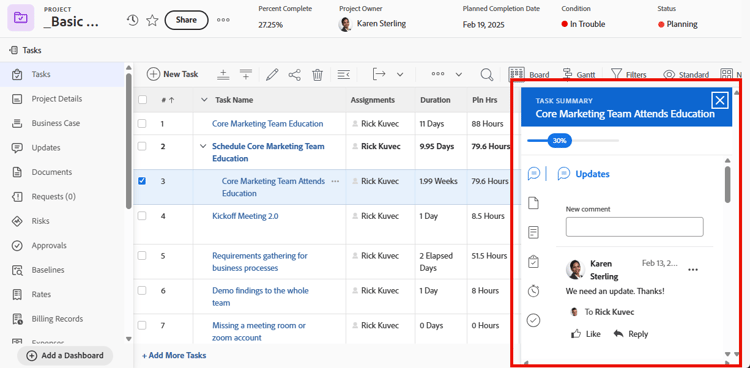The width and height of the screenshot is (750, 368).
Task: Close the Task Summary panel
Action: pyautogui.click(x=720, y=100)
